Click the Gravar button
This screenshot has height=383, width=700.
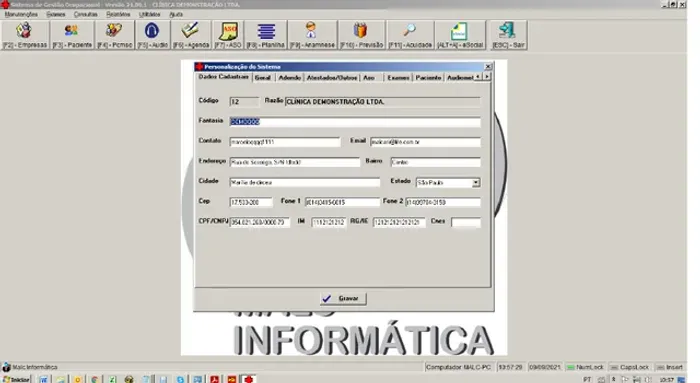pos(343,298)
